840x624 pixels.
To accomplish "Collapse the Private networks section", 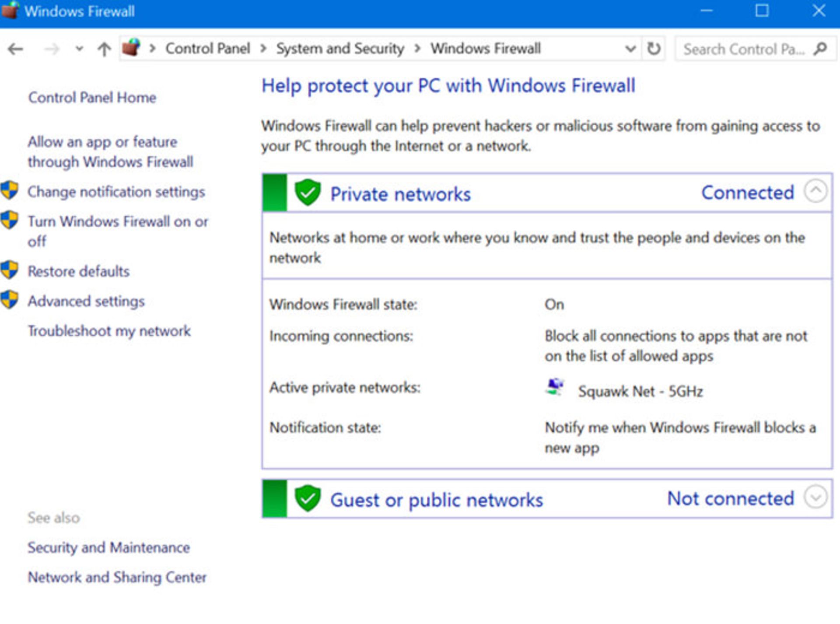I will point(815,191).
